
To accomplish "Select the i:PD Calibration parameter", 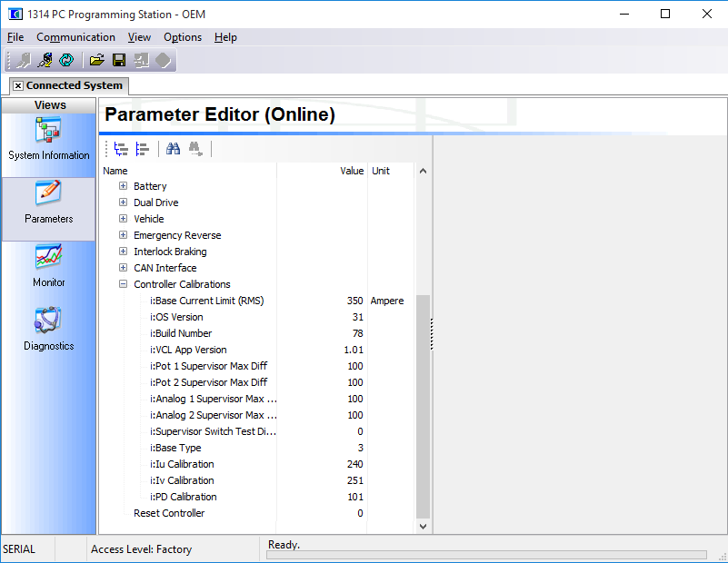I will pos(184,497).
